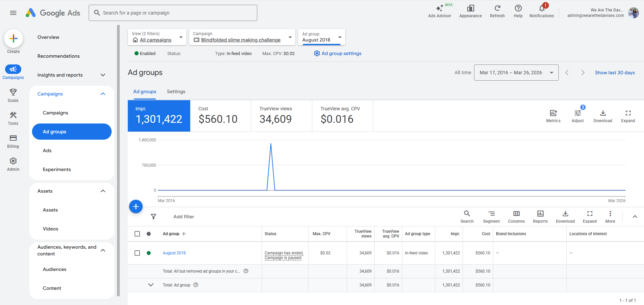Open Experiments in navigation
The height and width of the screenshot is (305, 644).
coord(57,169)
